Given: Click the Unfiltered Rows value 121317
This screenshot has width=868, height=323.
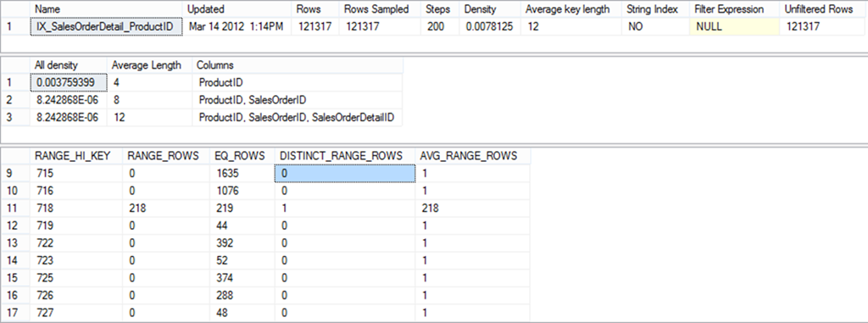Looking at the screenshot, I should pos(822,26).
